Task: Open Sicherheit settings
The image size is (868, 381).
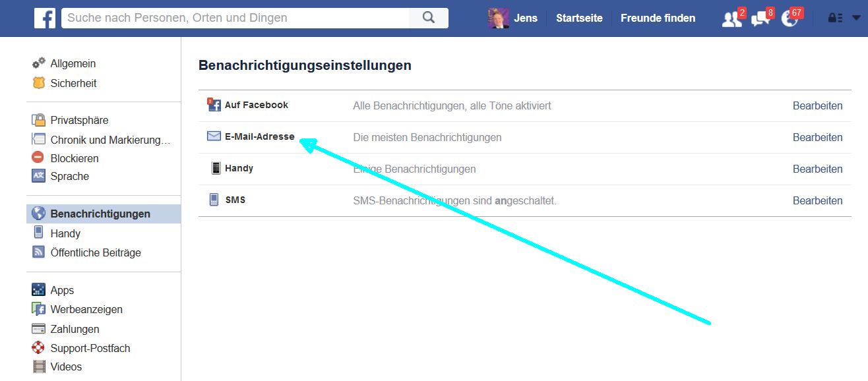Action: [74, 83]
